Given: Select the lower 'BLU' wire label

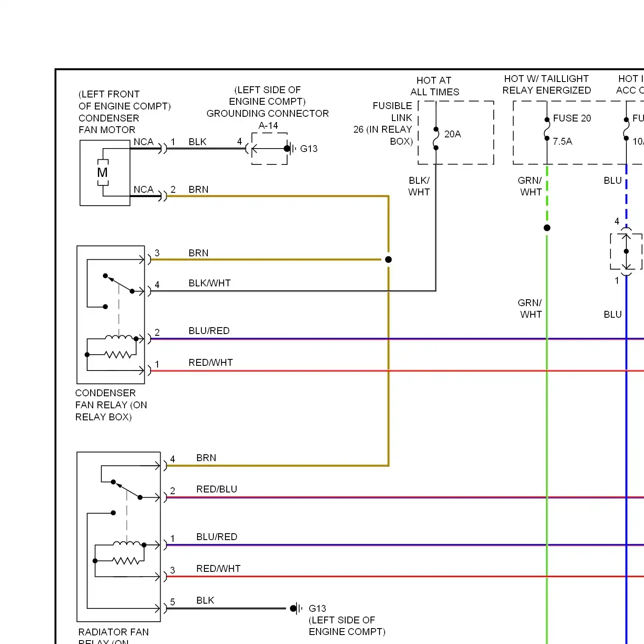Looking at the screenshot, I should (613, 314).
